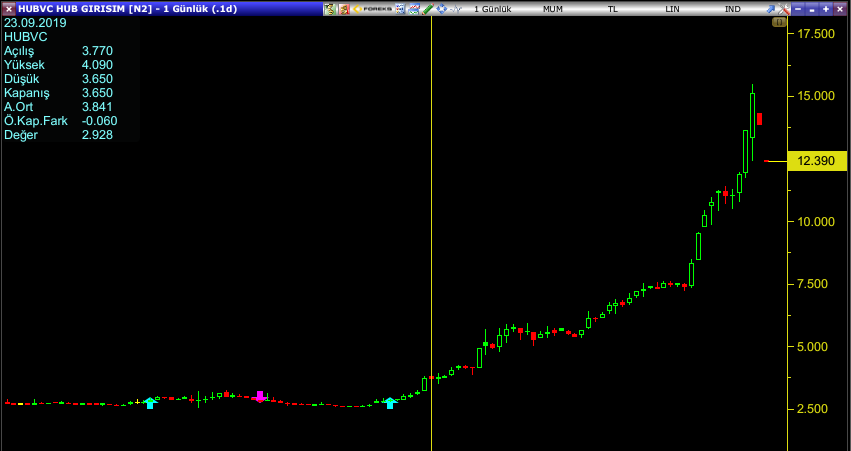The width and height of the screenshot is (851, 451).
Task: Open the IND indicator menu
Action: (x=733, y=9)
